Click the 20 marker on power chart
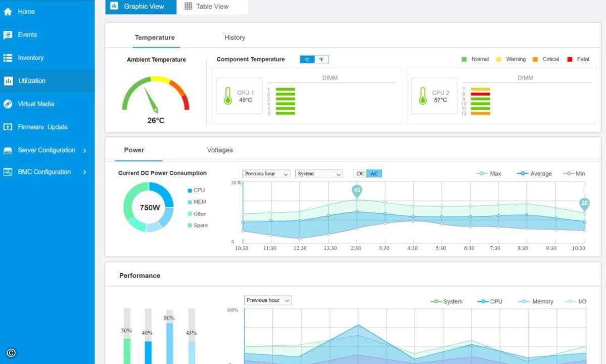Image resolution: width=606 pixels, height=364 pixels. coord(584,204)
